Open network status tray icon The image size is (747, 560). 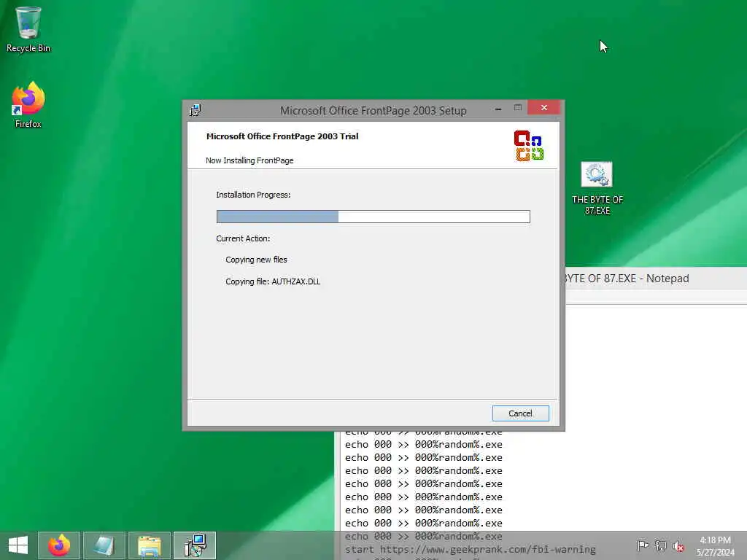[x=660, y=545]
